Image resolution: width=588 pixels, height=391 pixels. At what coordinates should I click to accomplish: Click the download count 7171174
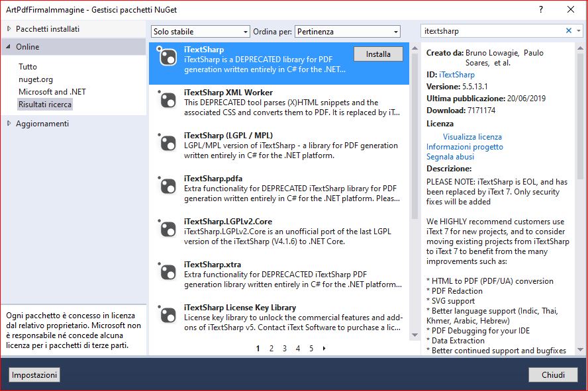(481, 110)
